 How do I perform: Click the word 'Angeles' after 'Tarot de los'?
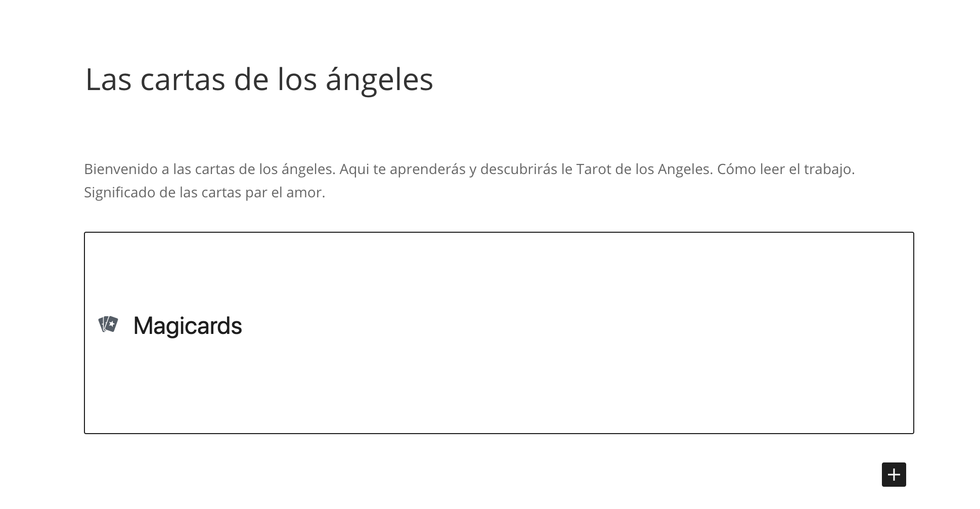[x=685, y=169]
